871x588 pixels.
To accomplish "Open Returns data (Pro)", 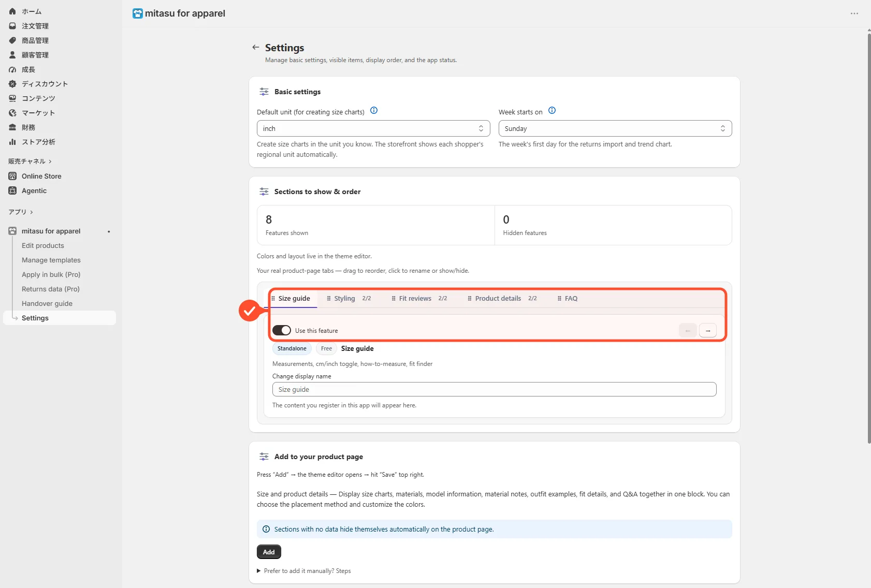I will click(x=51, y=289).
